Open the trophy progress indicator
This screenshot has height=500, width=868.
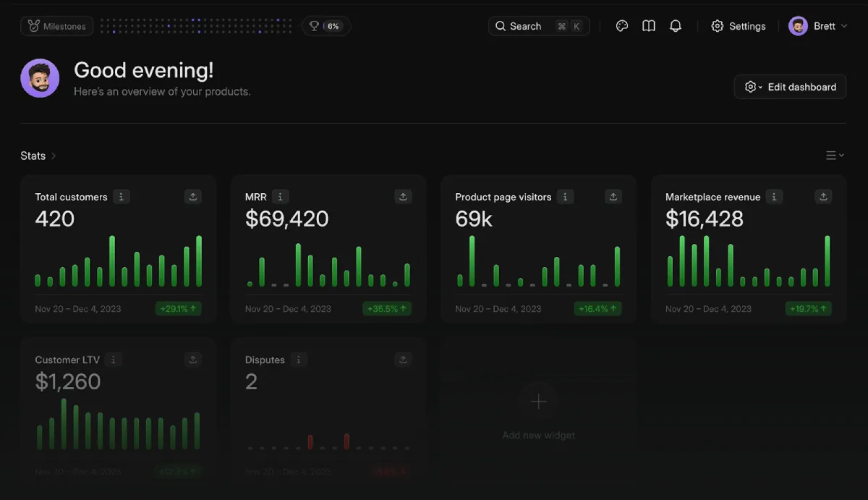(313, 25)
